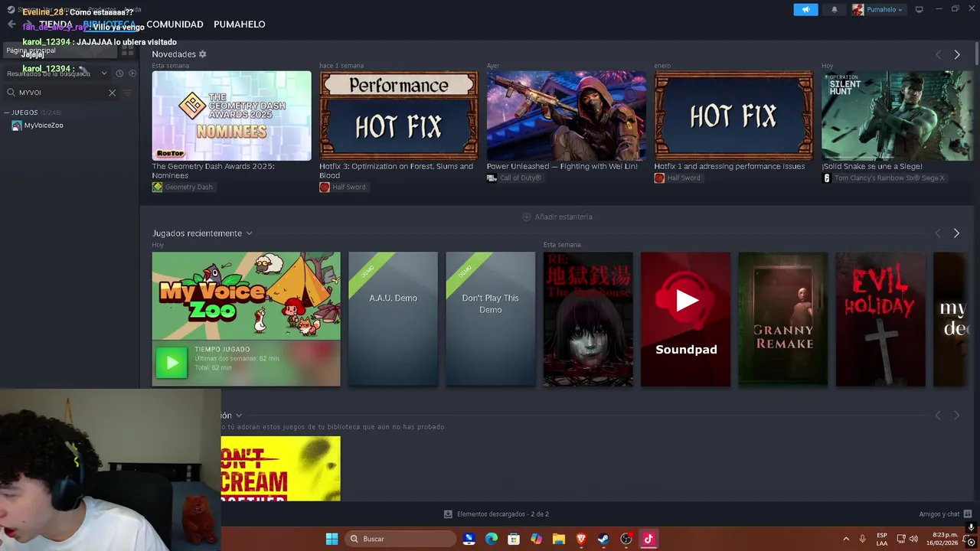The image size is (980, 551).
Task: Show hidden system tray icons
Action: coord(846,539)
